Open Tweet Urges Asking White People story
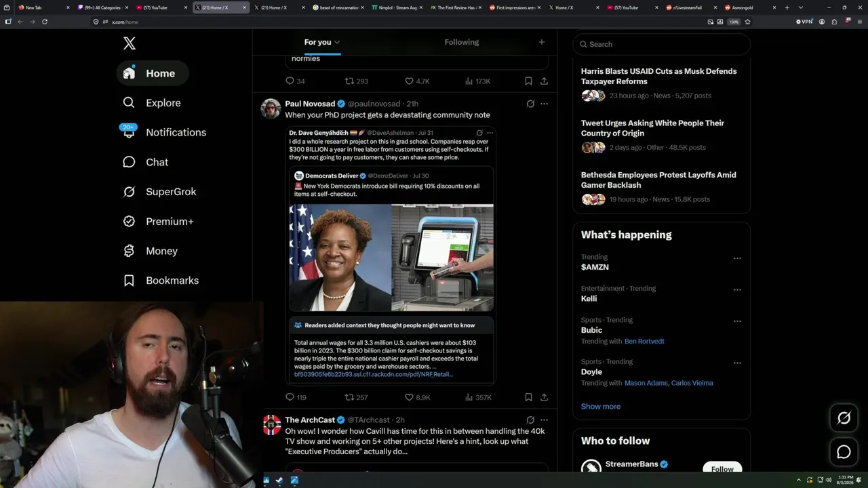Image resolution: width=868 pixels, height=488 pixels. 661,135
